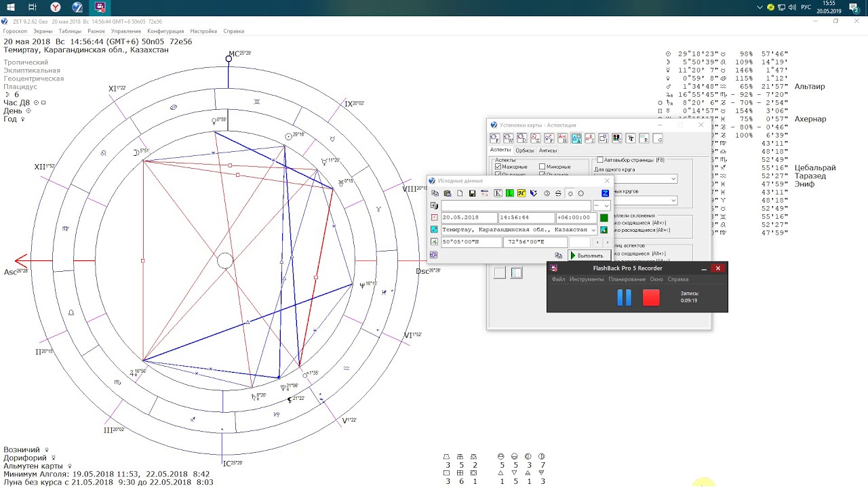This screenshot has width=868, height=488.
Task: Click the green time zone color square
Action: pos(604,218)
